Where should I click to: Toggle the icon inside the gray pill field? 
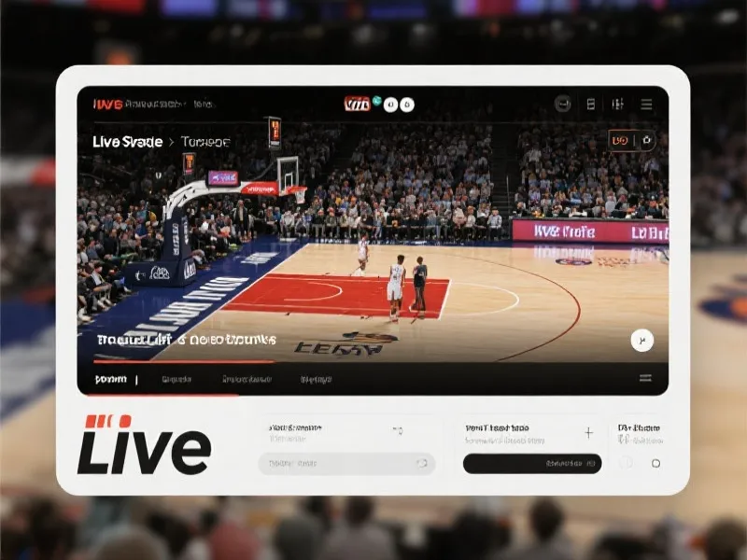click(422, 463)
